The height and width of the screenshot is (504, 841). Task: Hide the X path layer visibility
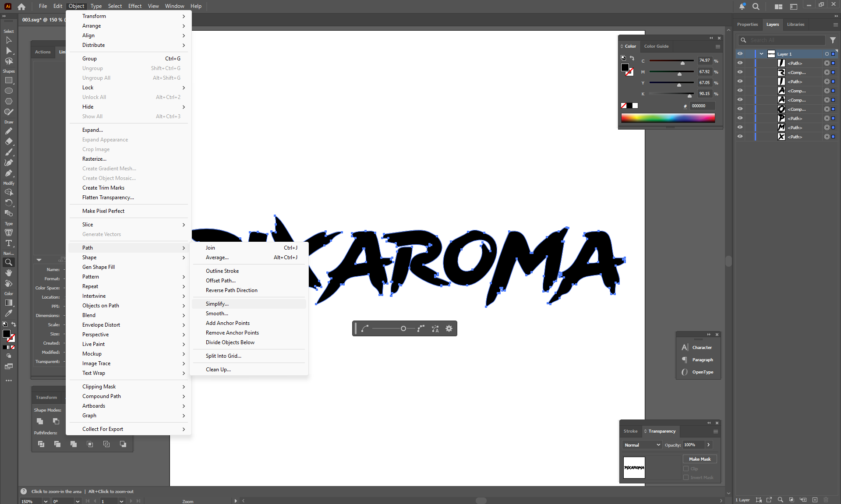740,137
